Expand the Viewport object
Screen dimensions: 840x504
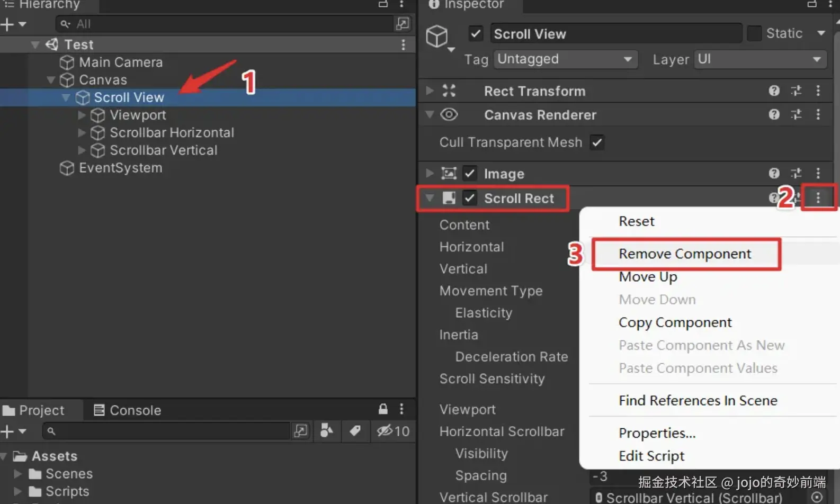pos(82,115)
